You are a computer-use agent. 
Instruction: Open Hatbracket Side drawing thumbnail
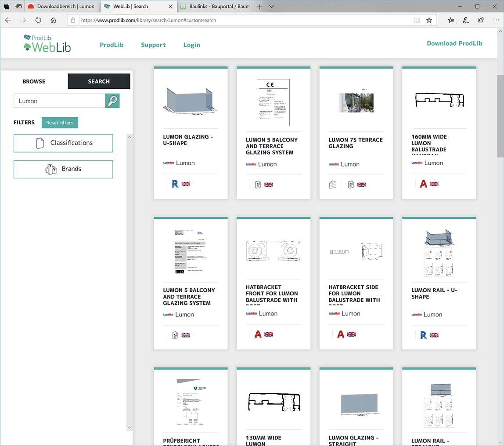[356, 251]
